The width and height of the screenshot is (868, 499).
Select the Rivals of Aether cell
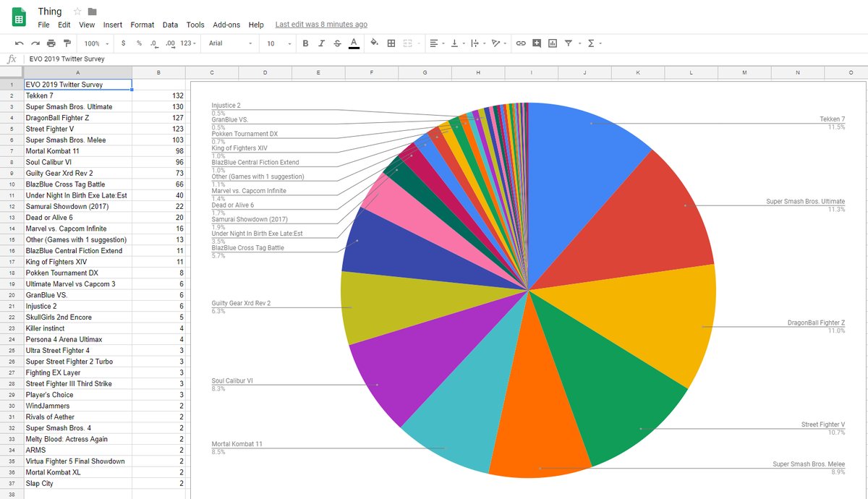(78, 417)
